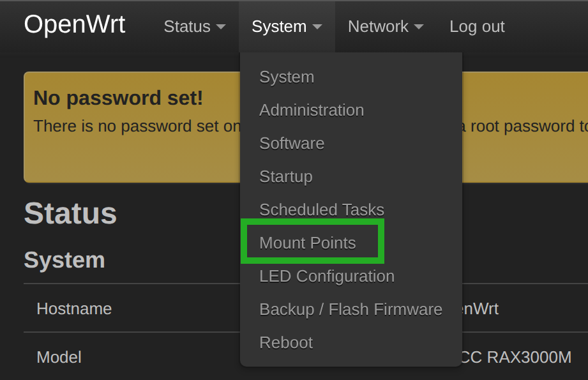The width and height of the screenshot is (588, 380).
Task: Expand the Status dropdown menu
Action: click(x=195, y=27)
